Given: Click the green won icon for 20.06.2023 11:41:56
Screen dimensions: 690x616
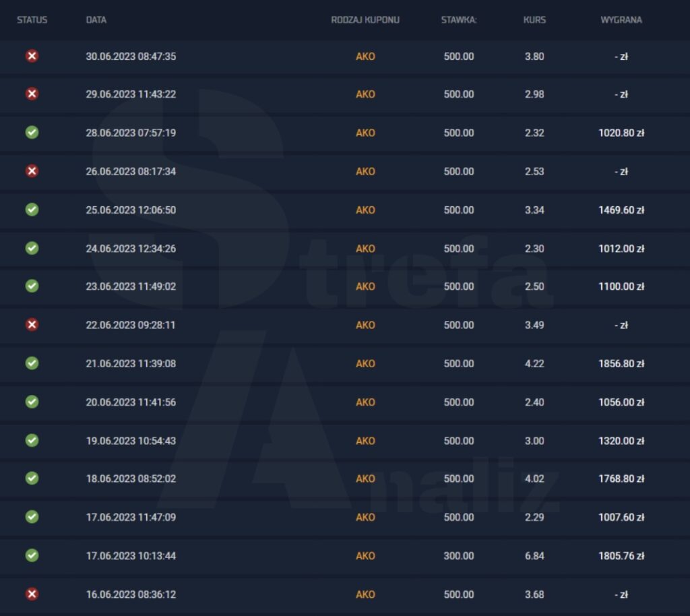Looking at the screenshot, I should click(32, 402).
